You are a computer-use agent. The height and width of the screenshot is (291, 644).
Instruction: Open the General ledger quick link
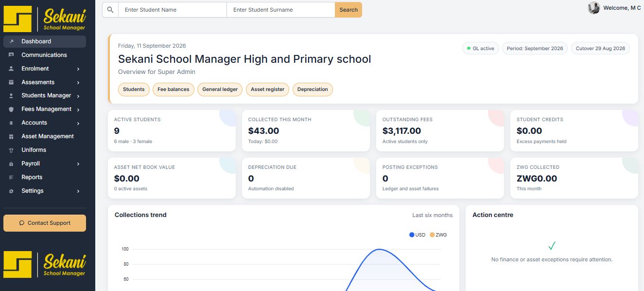coord(220,90)
